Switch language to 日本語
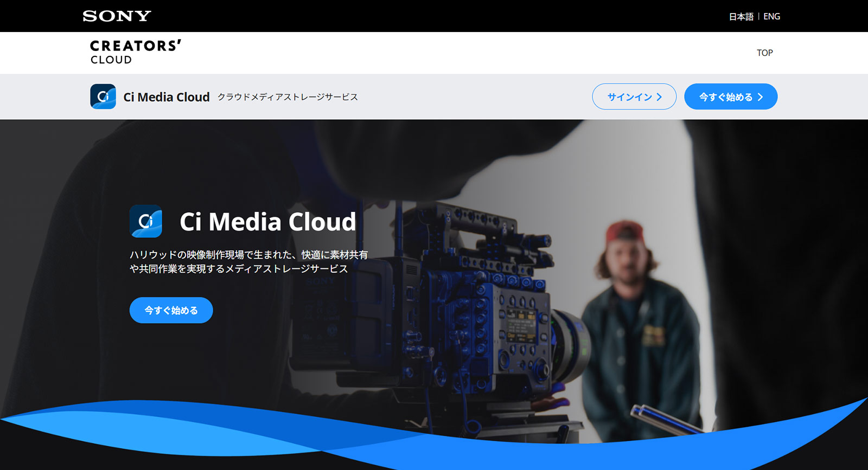 click(x=741, y=16)
